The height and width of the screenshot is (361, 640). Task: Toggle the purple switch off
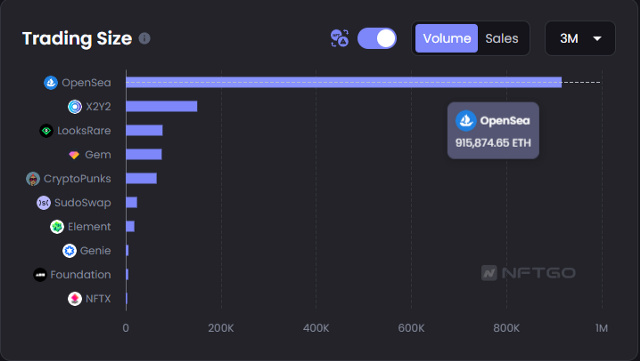point(377,39)
